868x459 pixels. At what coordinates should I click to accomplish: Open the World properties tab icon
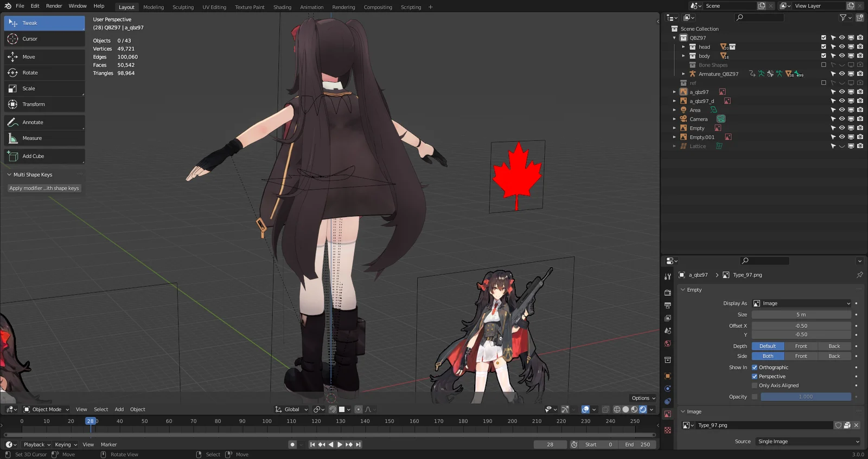click(668, 344)
